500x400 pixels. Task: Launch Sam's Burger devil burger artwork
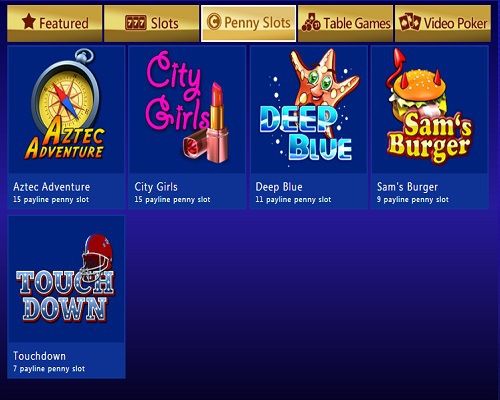(x=430, y=109)
